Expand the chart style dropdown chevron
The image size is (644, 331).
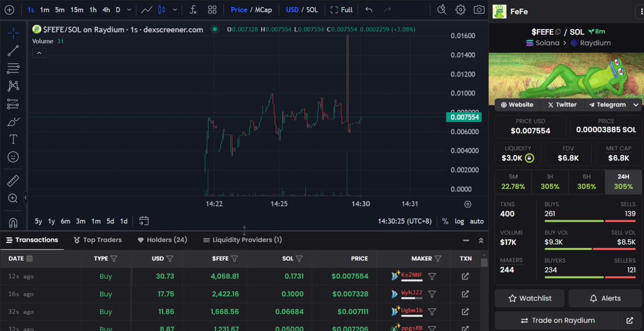tap(176, 10)
